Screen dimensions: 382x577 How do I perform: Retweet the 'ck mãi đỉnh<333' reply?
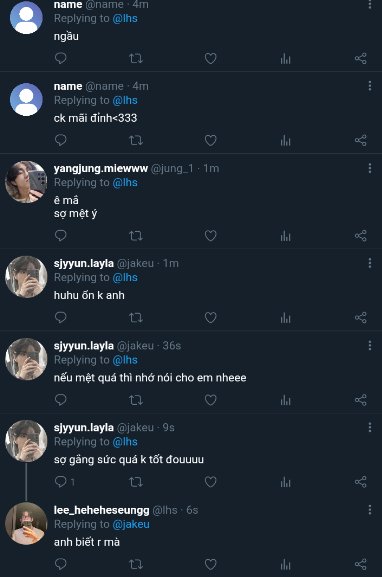tap(136, 140)
